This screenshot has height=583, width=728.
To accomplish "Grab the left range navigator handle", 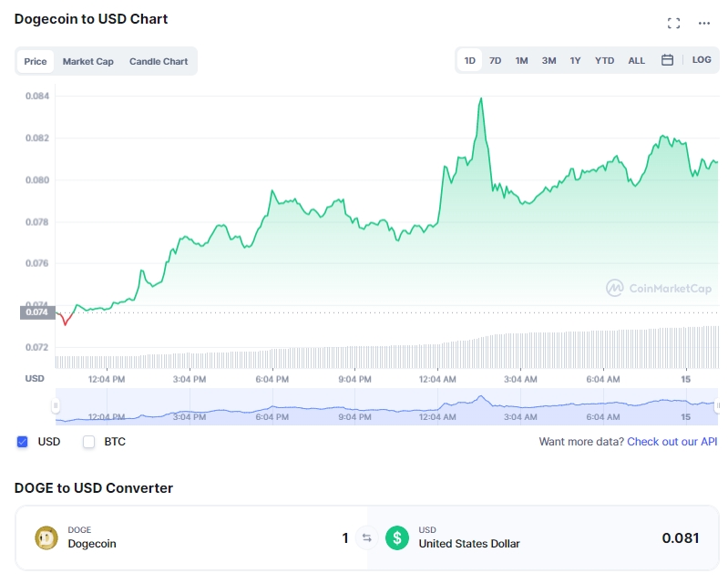I will click(x=56, y=406).
